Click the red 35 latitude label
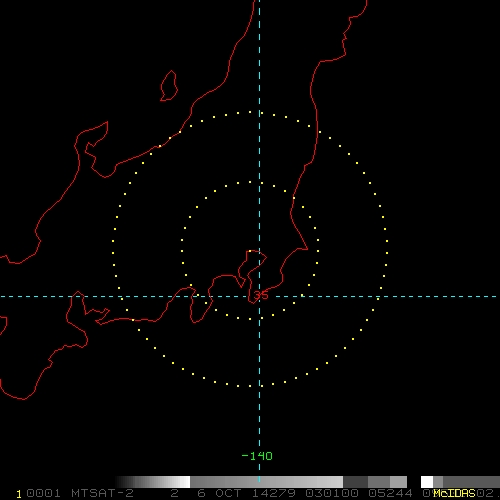500x500 pixels. 261,295
